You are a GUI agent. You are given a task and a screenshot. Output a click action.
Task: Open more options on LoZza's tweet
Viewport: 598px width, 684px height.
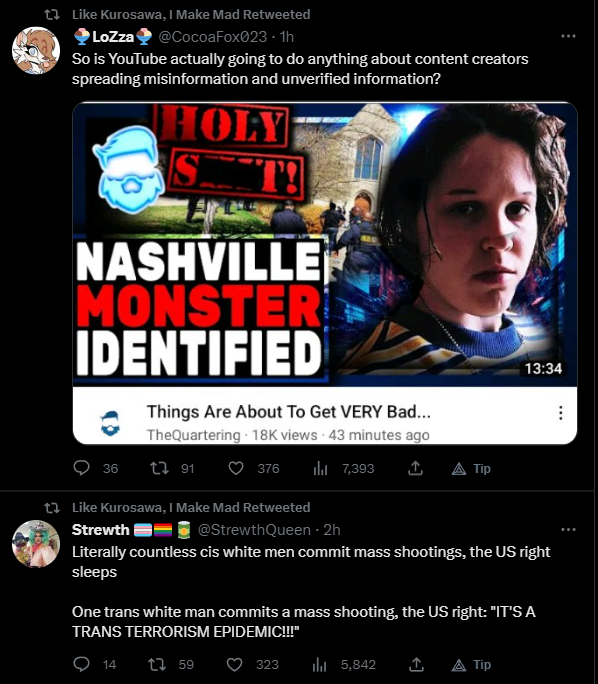[x=568, y=36]
